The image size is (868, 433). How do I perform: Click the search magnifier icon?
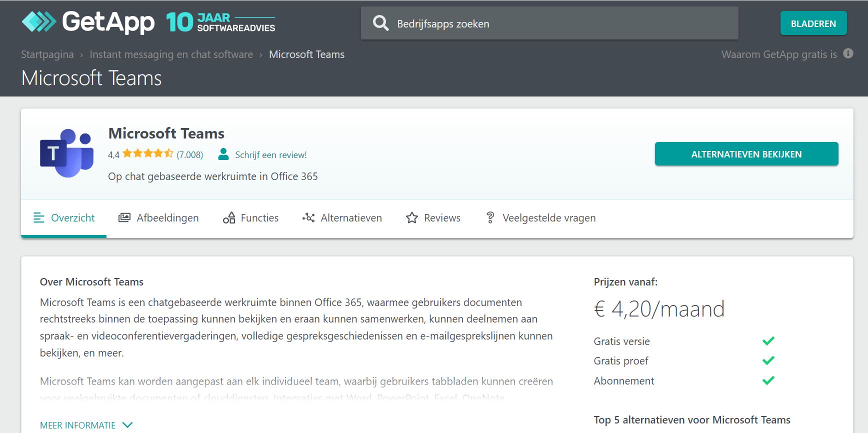380,23
